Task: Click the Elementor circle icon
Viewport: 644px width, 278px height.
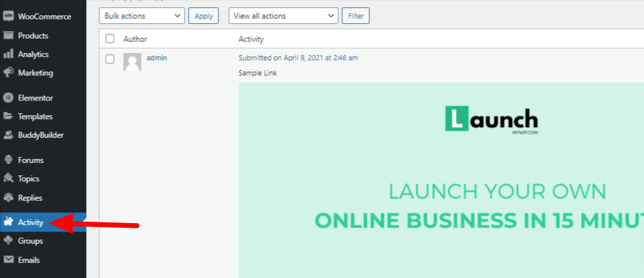Action: (8, 98)
